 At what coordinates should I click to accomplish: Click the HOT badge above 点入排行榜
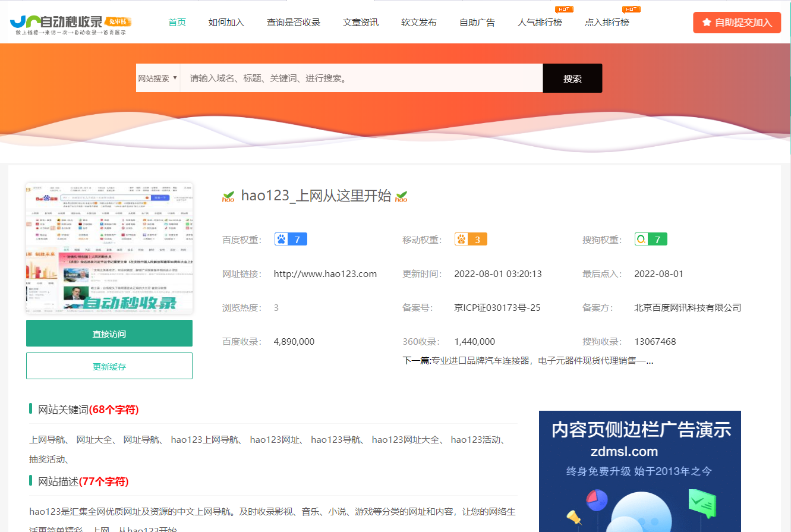tap(631, 9)
